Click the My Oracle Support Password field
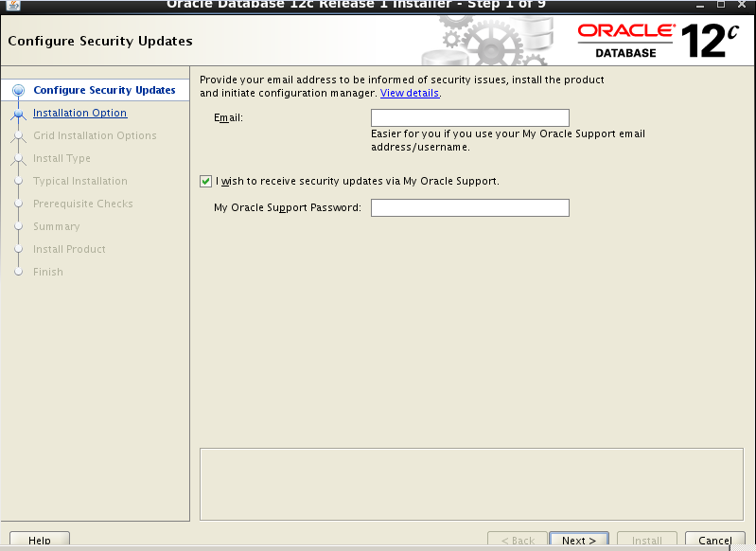Viewport: 756px width, 551px height. pyautogui.click(x=469, y=208)
